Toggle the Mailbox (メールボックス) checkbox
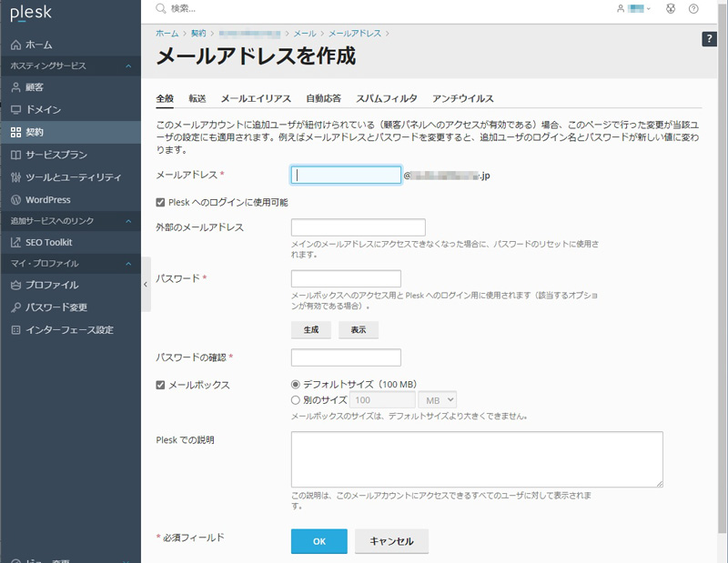Viewport: 728px width, 563px height. click(161, 385)
